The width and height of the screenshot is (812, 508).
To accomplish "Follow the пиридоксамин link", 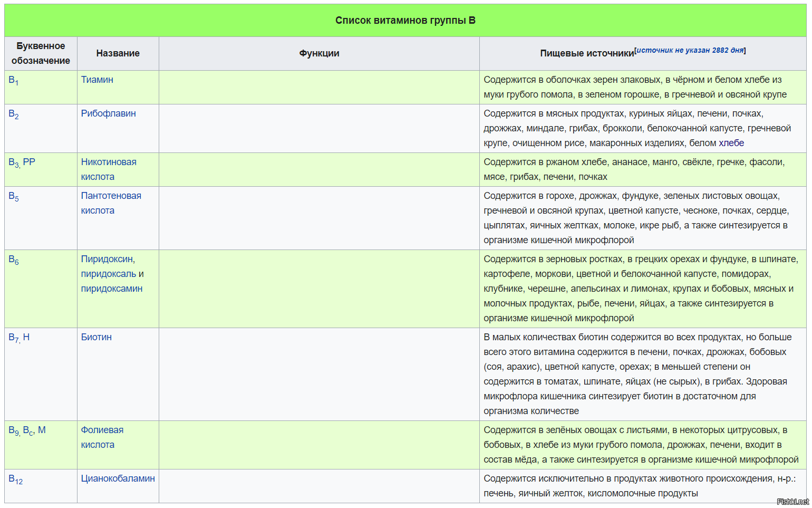I will 111,289.
